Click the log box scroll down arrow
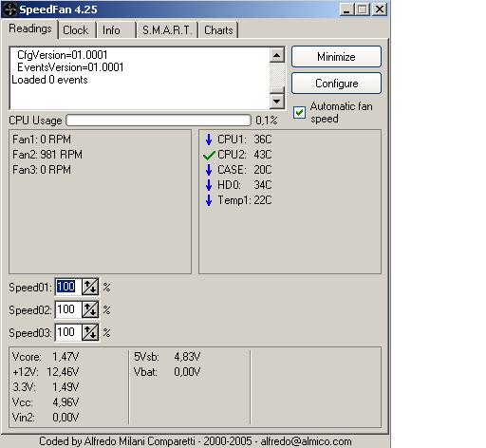The width and height of the screenshot is (486, 448). pyautogui.click(x=277, y=102)
